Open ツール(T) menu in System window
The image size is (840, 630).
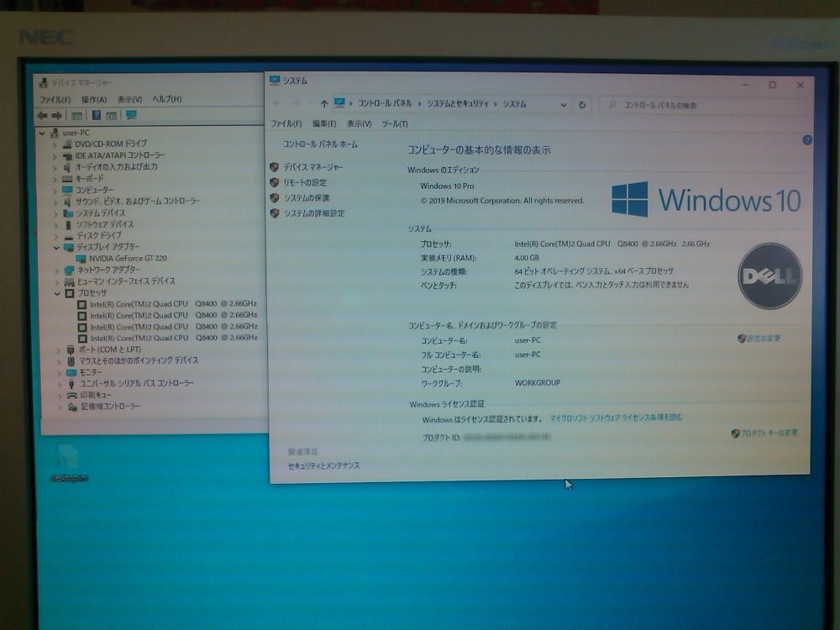point(395,123)
